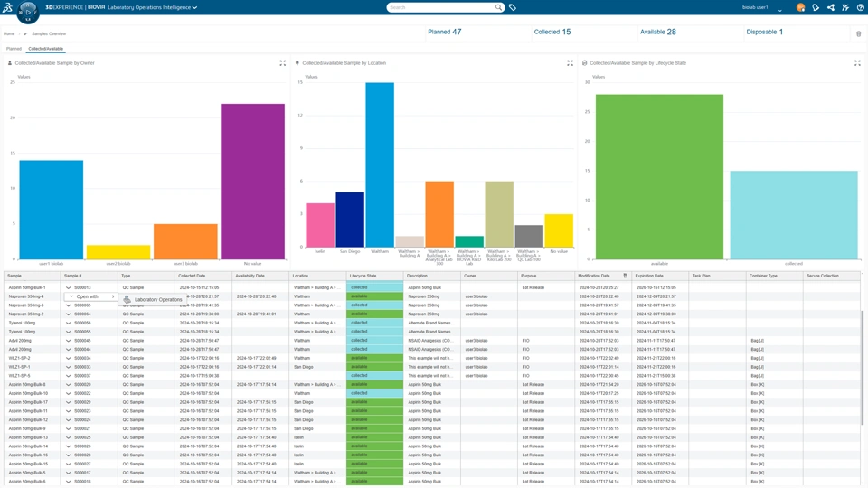Image resolution: width=868 pixels, height=488 pixels.
Task: Click the trash can icon beside Disposable
Action: point(859,33)
